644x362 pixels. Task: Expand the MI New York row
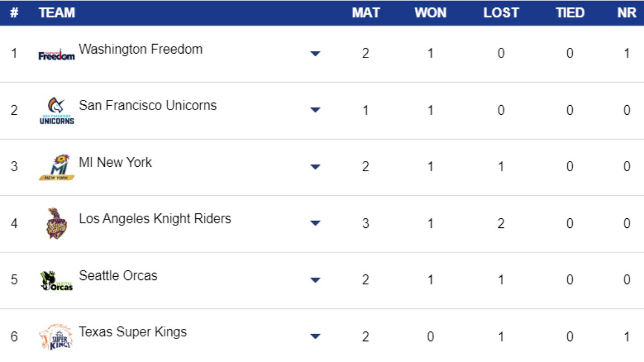pyautogui.click(x=316, y=167)
